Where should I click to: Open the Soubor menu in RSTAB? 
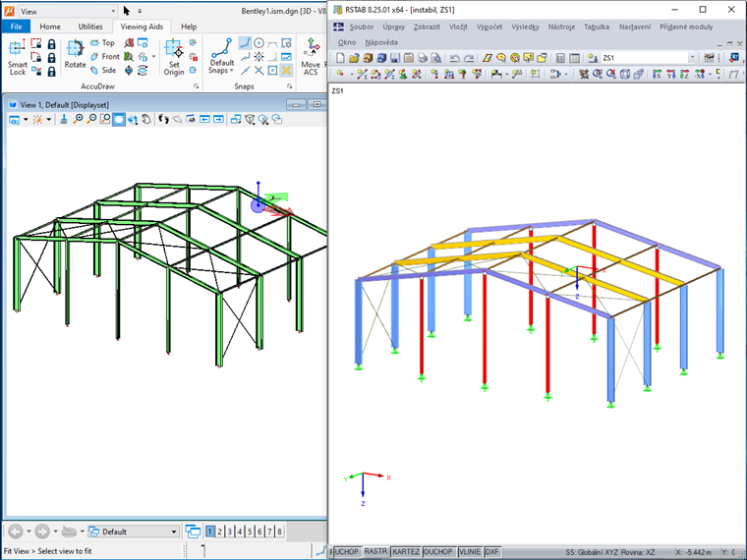(361, 28)
